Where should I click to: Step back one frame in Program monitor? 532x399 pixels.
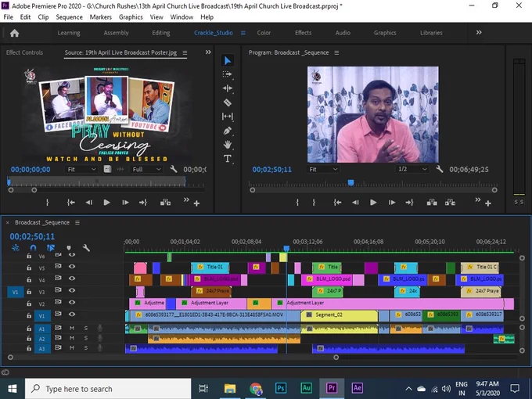pos(355,203)
